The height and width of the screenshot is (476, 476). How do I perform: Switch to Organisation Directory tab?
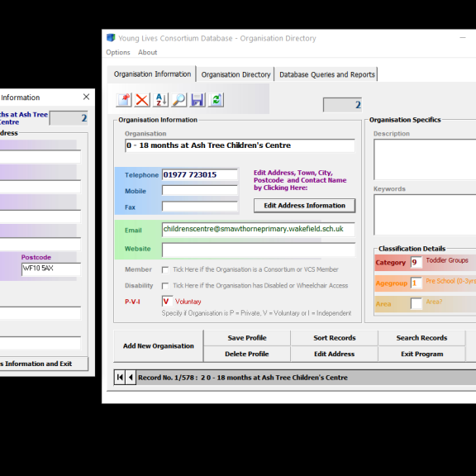click(x=236, y=74)
